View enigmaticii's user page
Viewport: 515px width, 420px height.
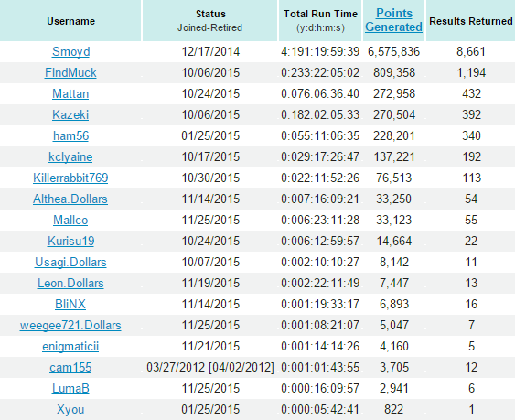tap(70, 346)
